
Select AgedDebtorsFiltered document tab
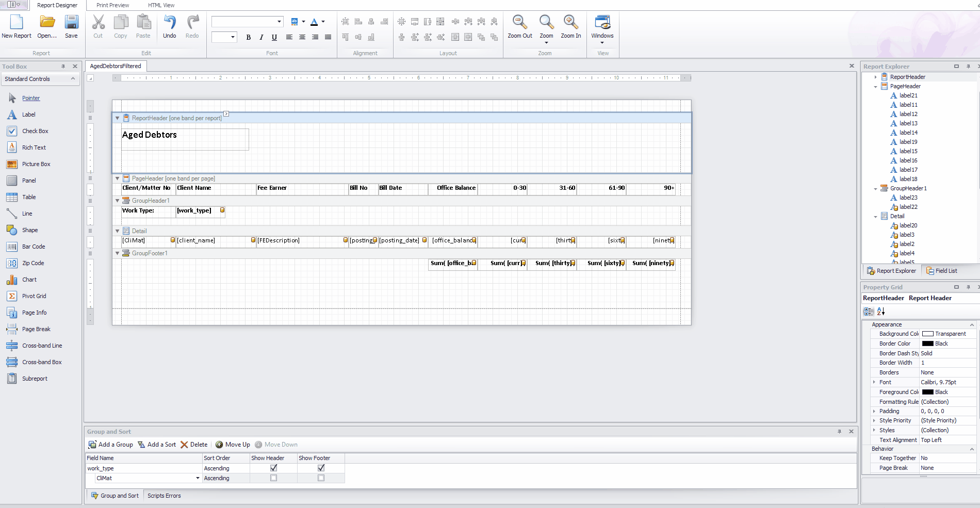pos(116,66)
